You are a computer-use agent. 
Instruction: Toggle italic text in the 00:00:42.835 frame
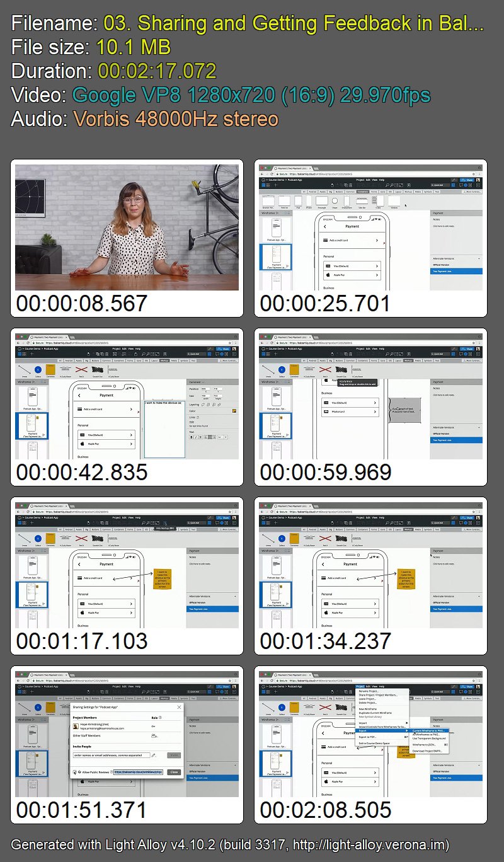[196, 437]
